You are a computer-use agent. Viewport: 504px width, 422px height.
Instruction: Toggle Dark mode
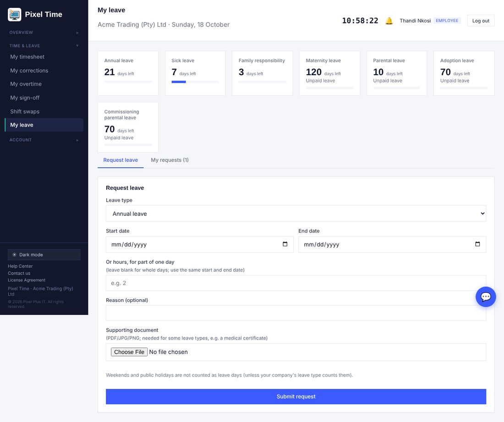(x=44, y=255)
